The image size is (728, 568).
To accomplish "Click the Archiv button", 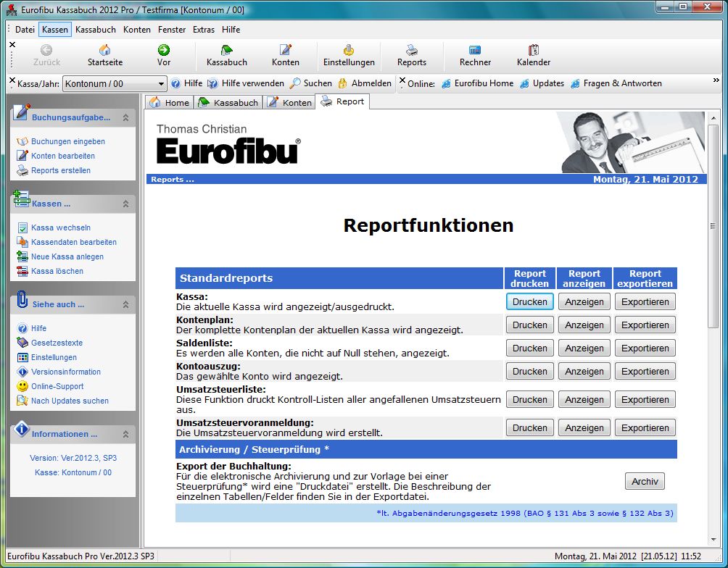I will (x=645, y=481).
